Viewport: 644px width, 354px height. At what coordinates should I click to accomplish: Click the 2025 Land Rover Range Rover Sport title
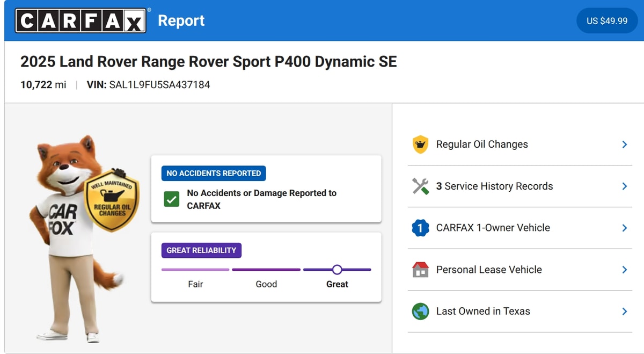point(209,62)
